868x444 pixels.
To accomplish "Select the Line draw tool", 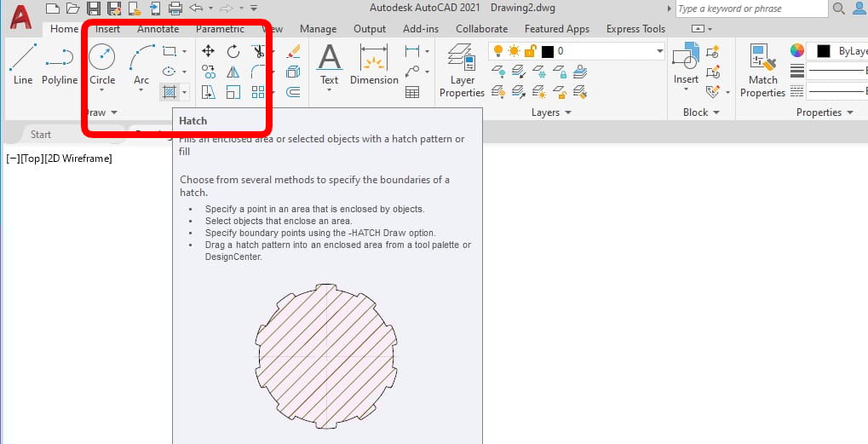I will [23, 64].
